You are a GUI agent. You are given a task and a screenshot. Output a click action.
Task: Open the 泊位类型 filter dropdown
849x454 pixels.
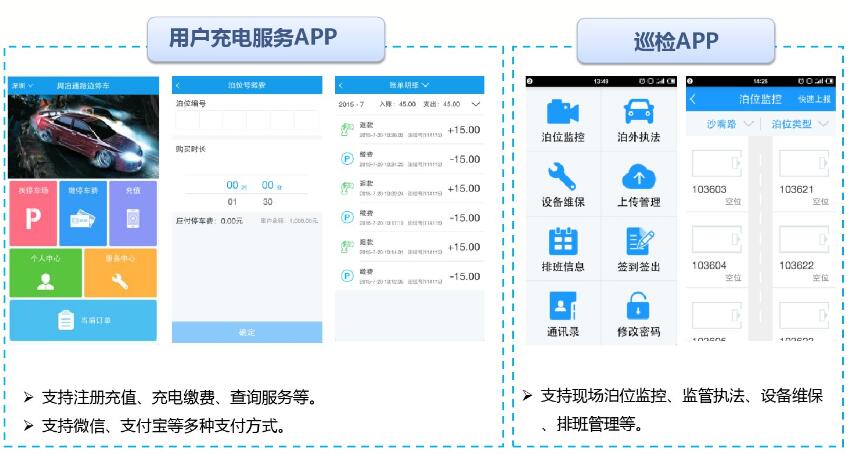[800, 124]
